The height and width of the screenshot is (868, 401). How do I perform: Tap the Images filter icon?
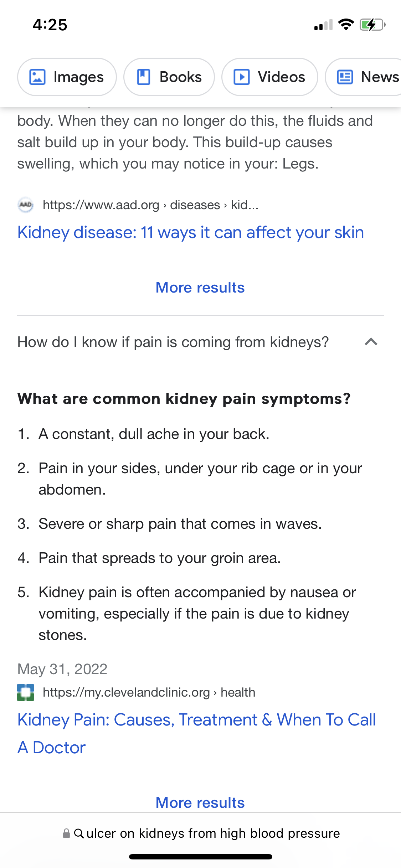coord(37,77)
